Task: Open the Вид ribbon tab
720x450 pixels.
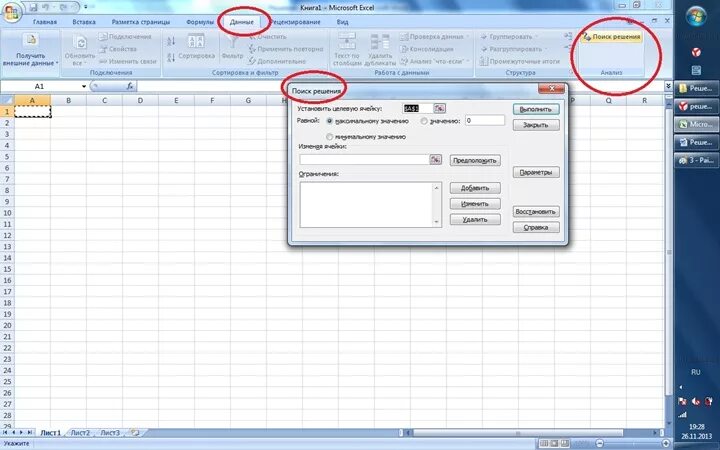Action: (343, 22)
